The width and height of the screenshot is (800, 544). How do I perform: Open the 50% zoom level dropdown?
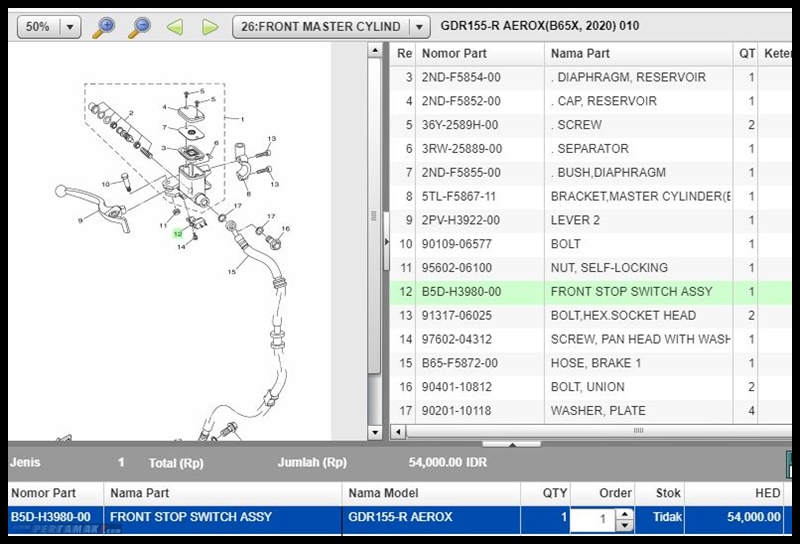(x=70, y=27)
